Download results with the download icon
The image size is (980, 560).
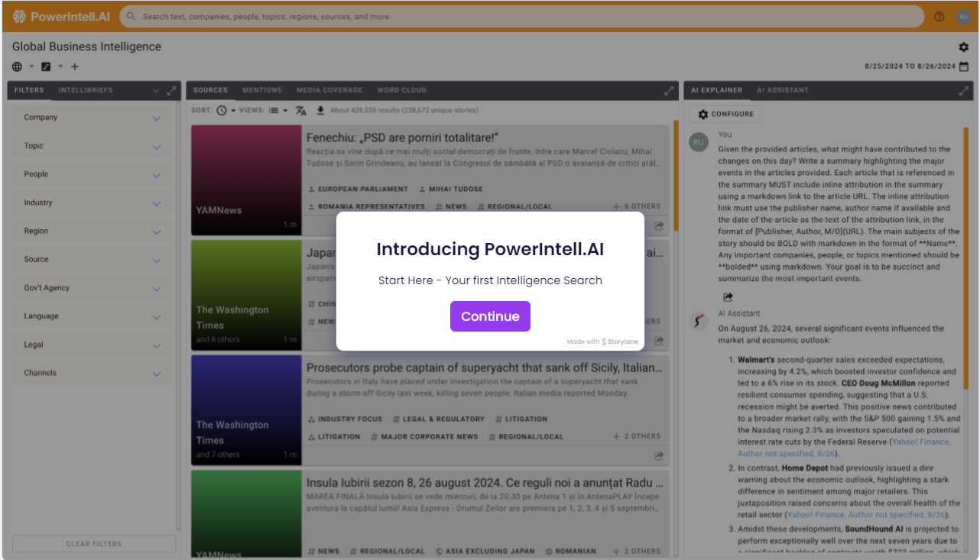pos(320,110)
